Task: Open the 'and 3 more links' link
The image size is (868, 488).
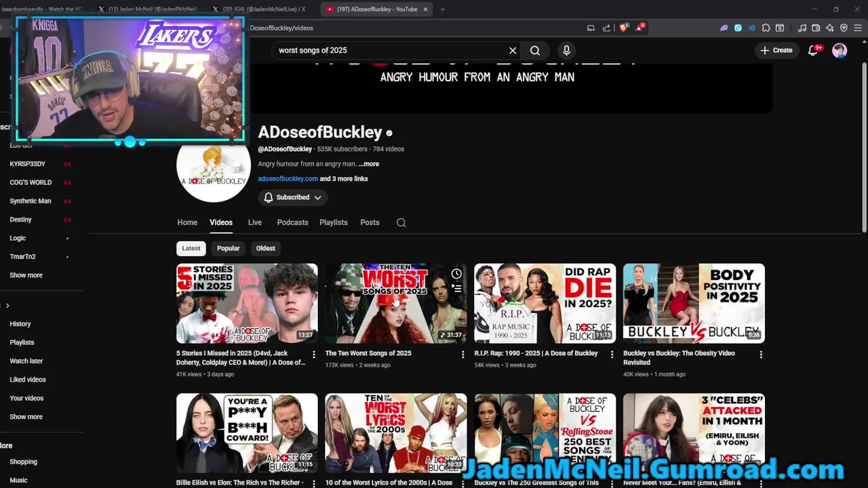Action: [x=344, y=179]
